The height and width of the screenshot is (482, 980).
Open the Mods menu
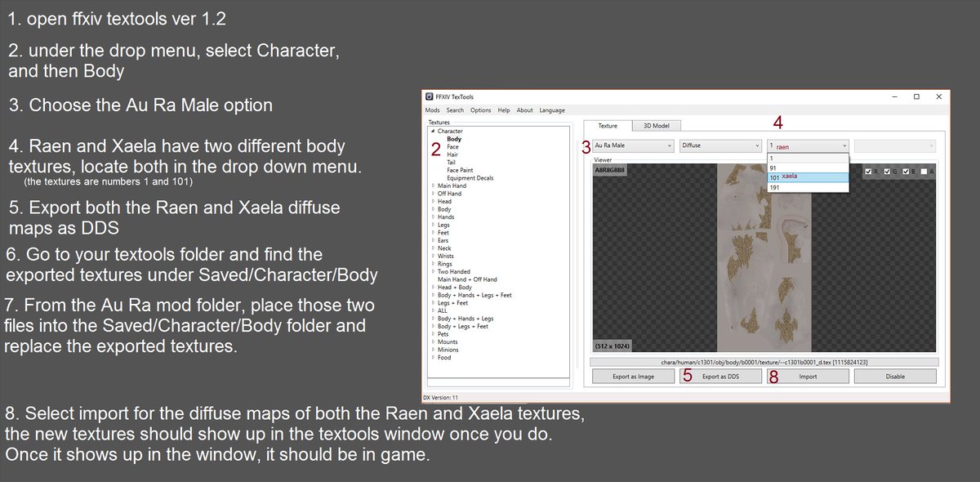pyautogui.click(x=432, y=110)
